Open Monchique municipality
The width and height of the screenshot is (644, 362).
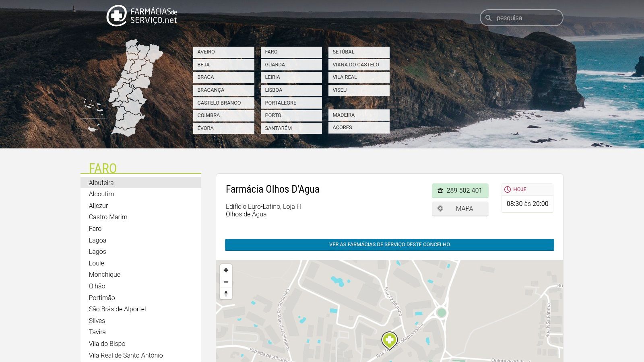coord(141,275)
